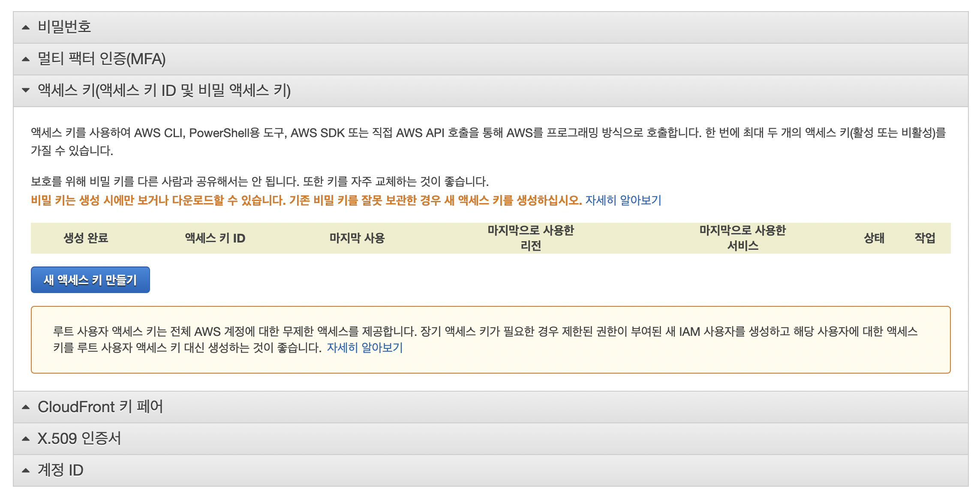Expand the 계정 ID section arrow
Screen dimensions: 980x497
(x=26, y=470)
